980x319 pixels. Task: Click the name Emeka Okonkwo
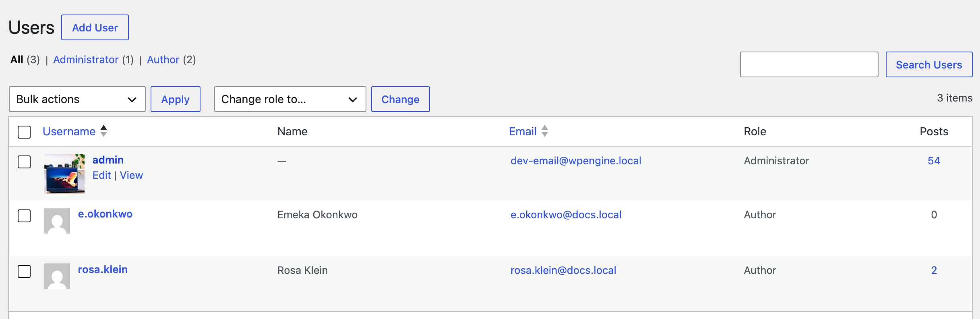point(317,215)
